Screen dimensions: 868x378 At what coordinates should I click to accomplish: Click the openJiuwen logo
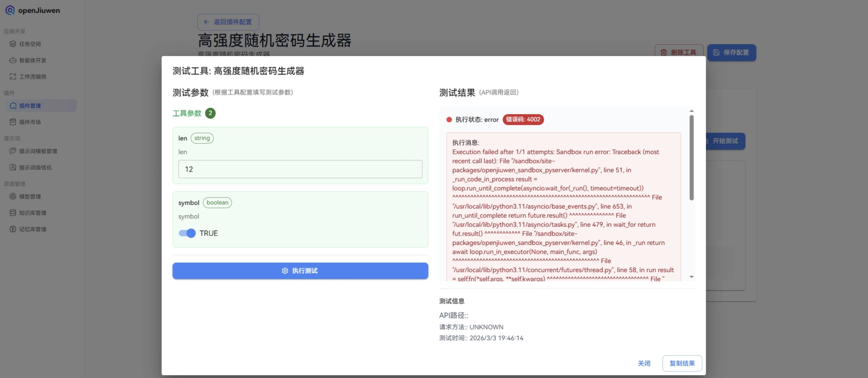tap(32, 10)
